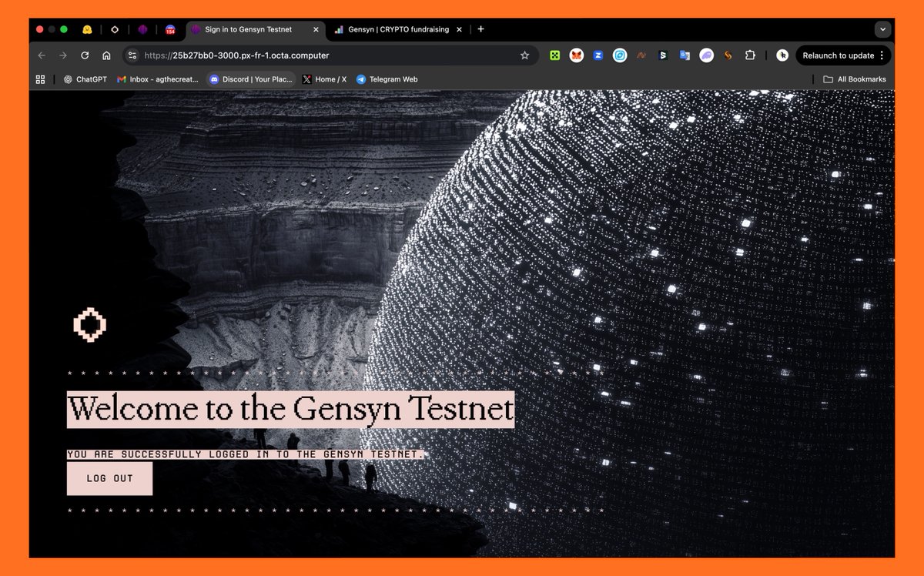Go back to previous page

[42, 55]
